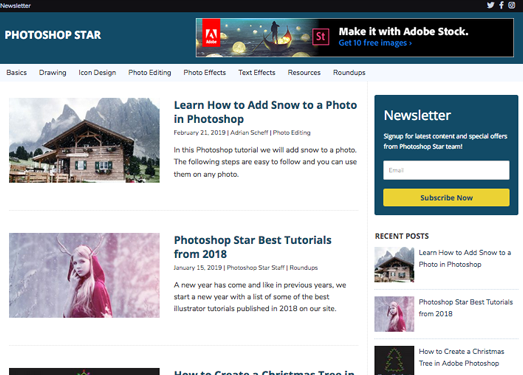The image size is (523, 375).
Task: Open the Photo Effects menu item
Action: coord(204,72)
